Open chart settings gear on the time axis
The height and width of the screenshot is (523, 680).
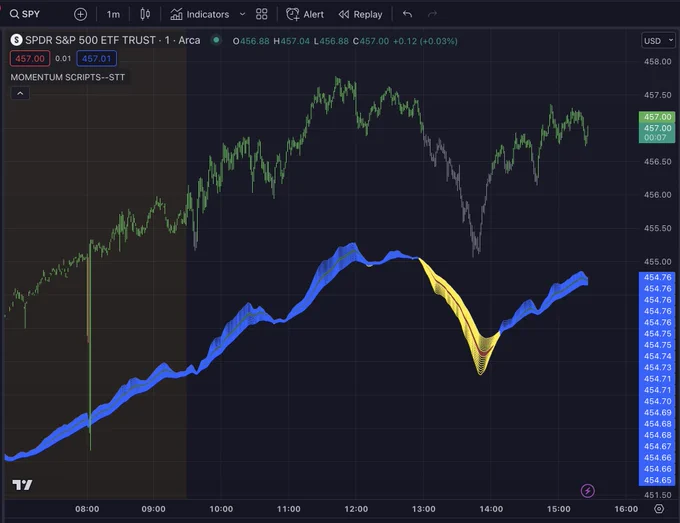[659, 509]
